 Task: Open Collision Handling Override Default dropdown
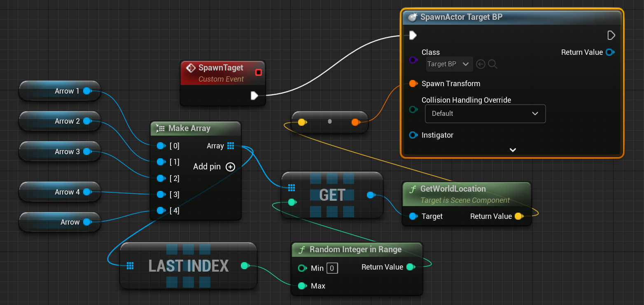click(485, 113)
